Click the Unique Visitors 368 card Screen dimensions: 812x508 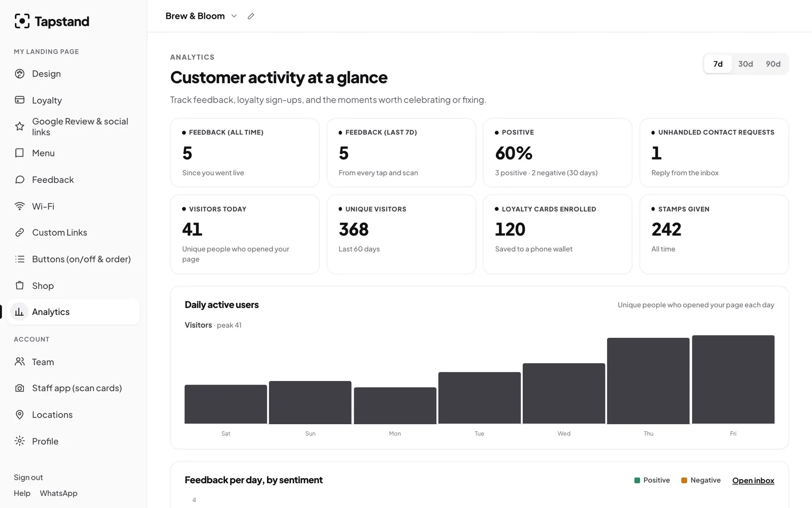(401, 234)
